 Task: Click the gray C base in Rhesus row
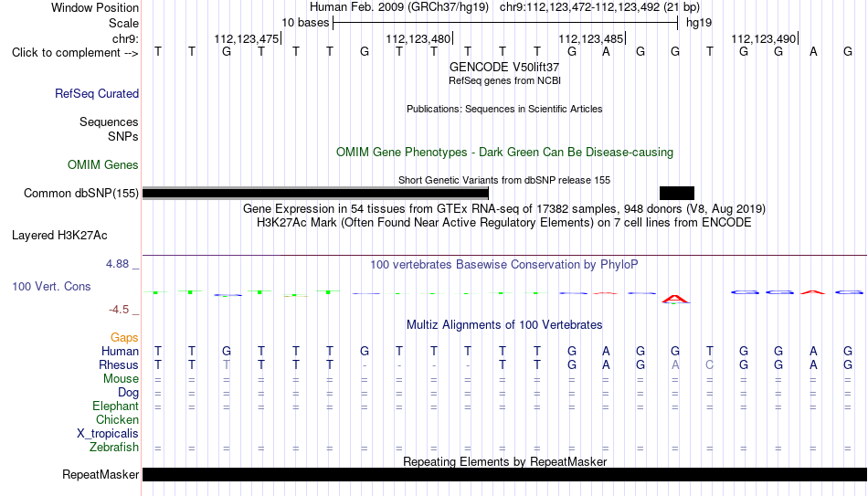[x=710, y=365]
